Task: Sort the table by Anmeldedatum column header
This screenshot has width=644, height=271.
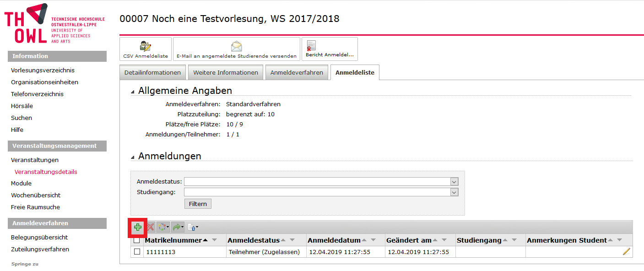Action: [x=334, y=240]
